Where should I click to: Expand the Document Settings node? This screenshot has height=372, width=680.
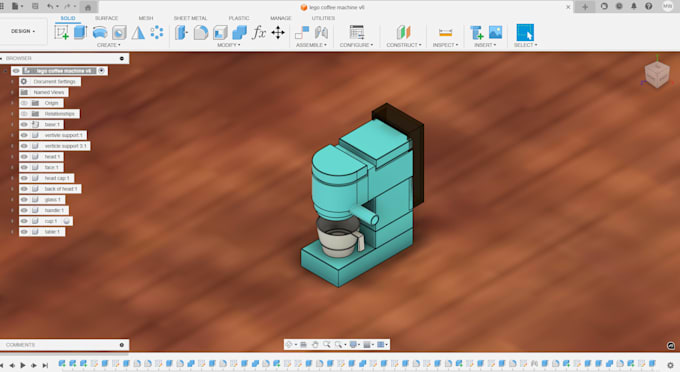click(12, 82)
